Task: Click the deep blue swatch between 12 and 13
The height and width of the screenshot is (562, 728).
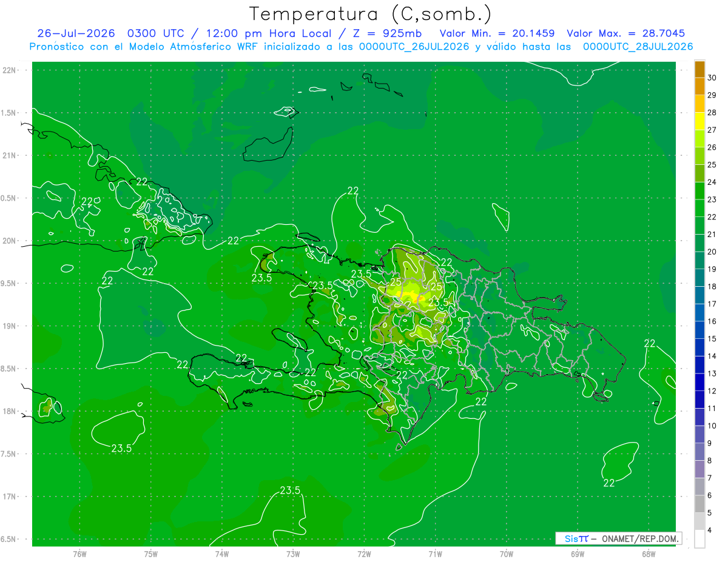Action: pyautogui.click(x=699, y=383)
